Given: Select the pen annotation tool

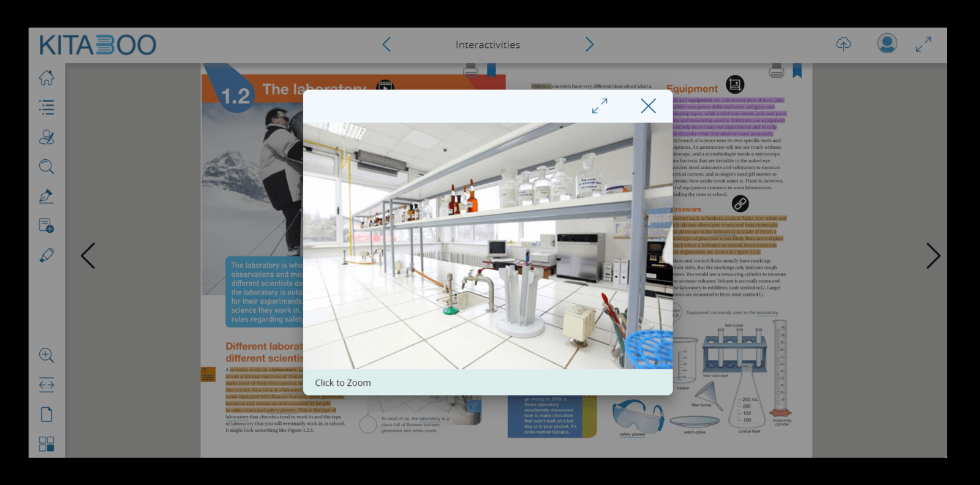Looking at the screenshot, I should 47,196.
